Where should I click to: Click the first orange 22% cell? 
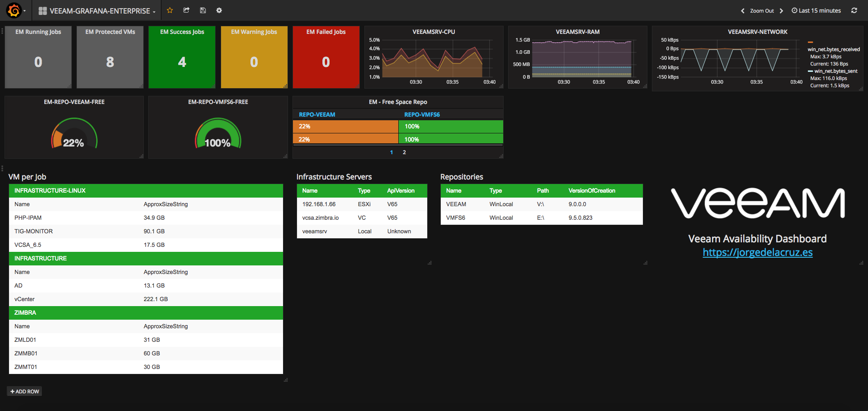click(345, 126)
